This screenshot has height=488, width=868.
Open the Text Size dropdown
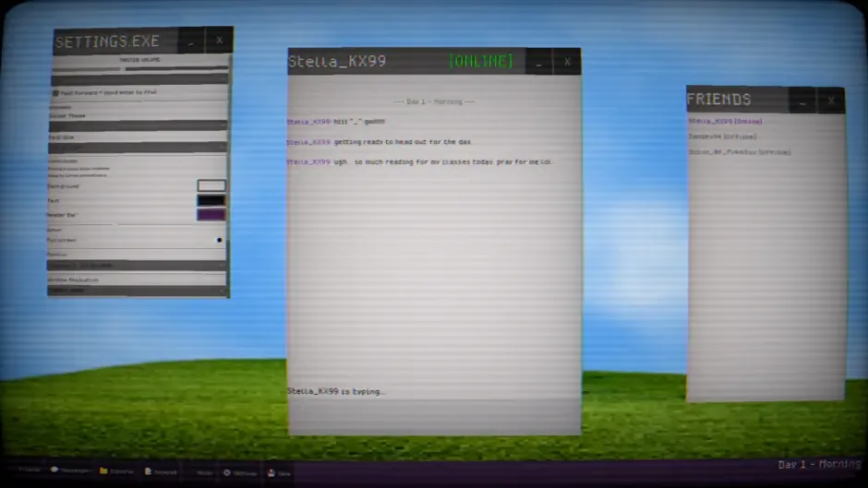click(x=138, y=148)
